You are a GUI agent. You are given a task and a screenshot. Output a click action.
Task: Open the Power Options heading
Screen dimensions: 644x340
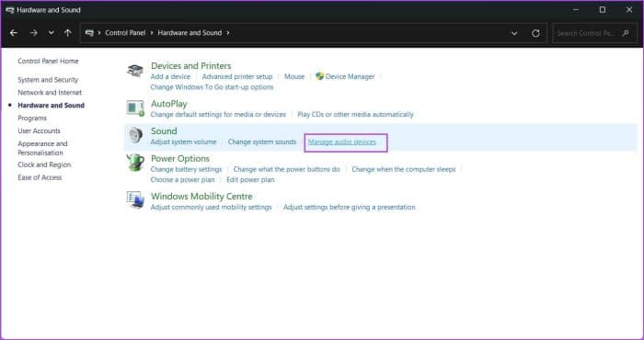(x=180, y=158)
